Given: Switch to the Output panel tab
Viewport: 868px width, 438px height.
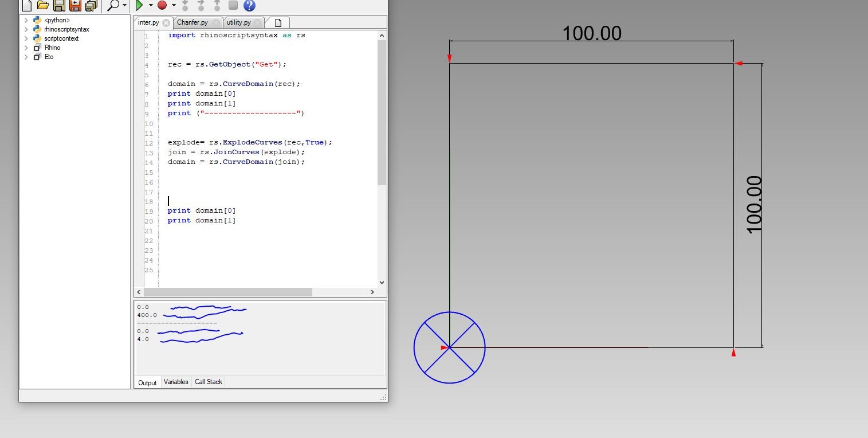Looking at the screenshot, I should coord(147,383).
